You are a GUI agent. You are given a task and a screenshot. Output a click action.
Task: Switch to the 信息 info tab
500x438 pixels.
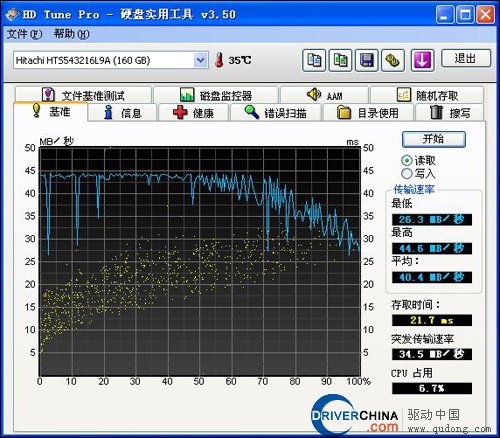123,113
